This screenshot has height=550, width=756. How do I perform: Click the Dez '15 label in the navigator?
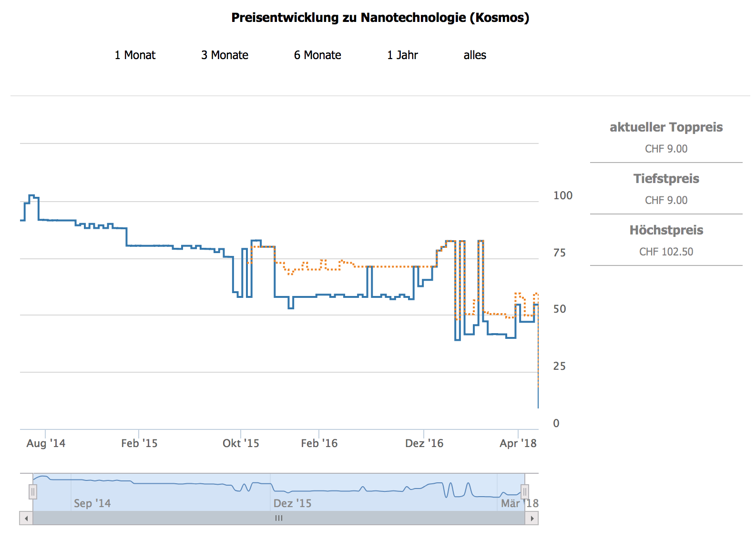pos(292,503)
